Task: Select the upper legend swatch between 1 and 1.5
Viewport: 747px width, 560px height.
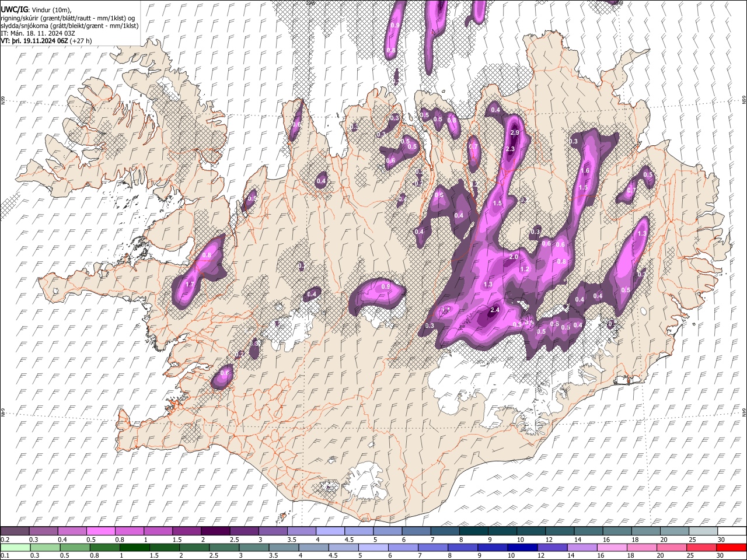Action: [x=158, y=531]
